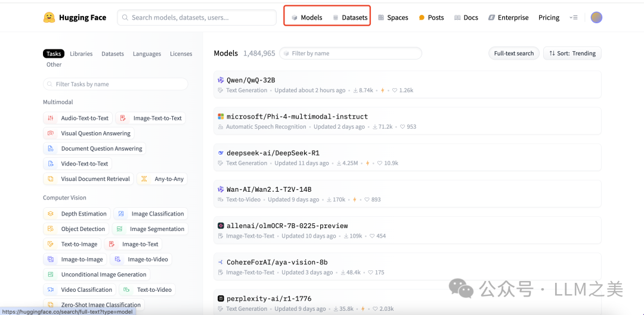
Task: Select the Visual Question Answering filter
Action: (x=89, y=133)
